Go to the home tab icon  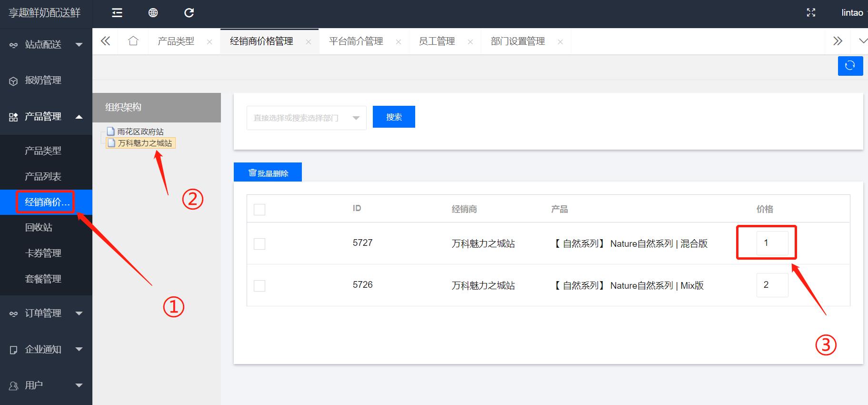[133, 41]
